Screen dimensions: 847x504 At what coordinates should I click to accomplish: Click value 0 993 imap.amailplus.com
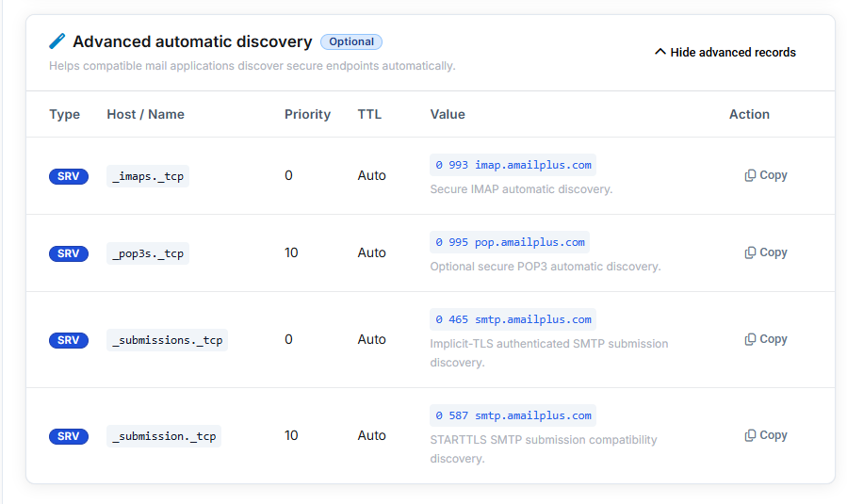point(513,165)
